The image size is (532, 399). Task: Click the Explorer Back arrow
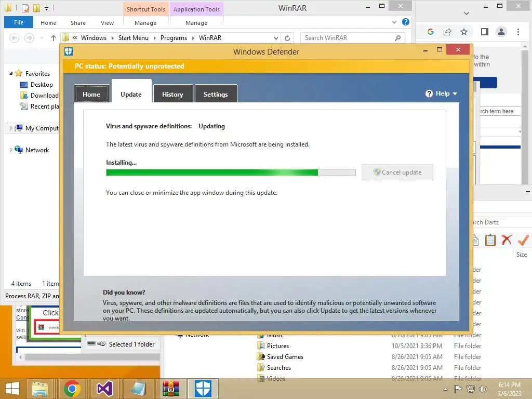[x=14, y=37]
